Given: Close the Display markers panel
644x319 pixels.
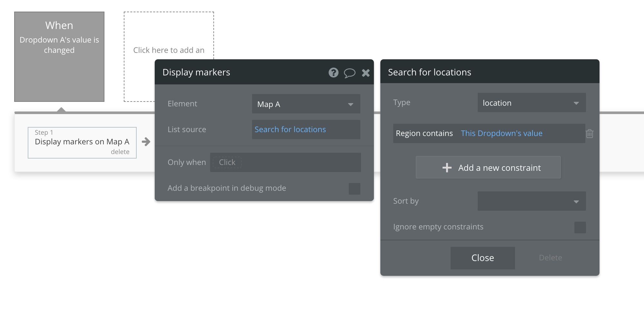Looking at the screenshot, I should [366, 73].
